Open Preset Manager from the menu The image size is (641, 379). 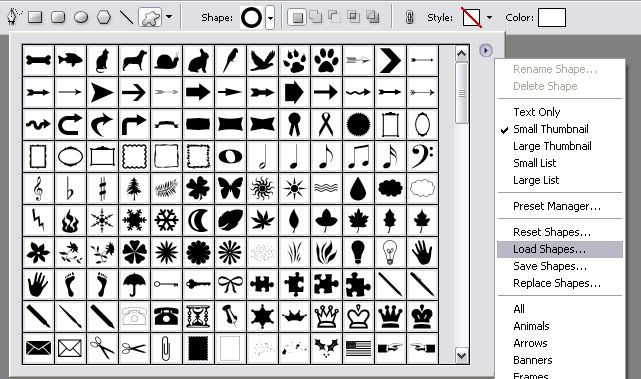557,206
